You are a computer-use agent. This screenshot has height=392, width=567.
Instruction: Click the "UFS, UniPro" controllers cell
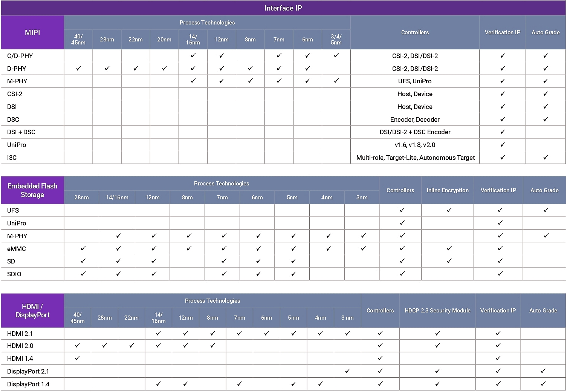coord(414,81)
